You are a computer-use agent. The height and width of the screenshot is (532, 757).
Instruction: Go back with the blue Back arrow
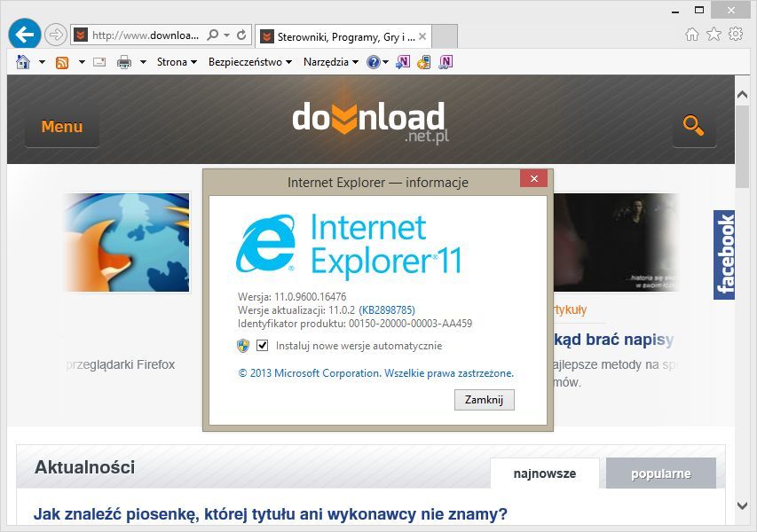[24, 35]
